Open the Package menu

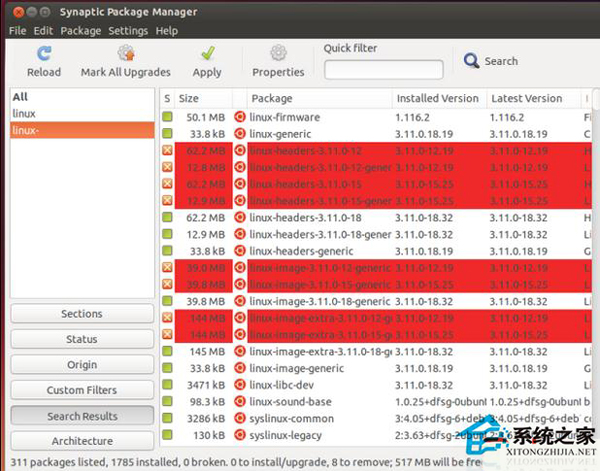click(81, 31)
